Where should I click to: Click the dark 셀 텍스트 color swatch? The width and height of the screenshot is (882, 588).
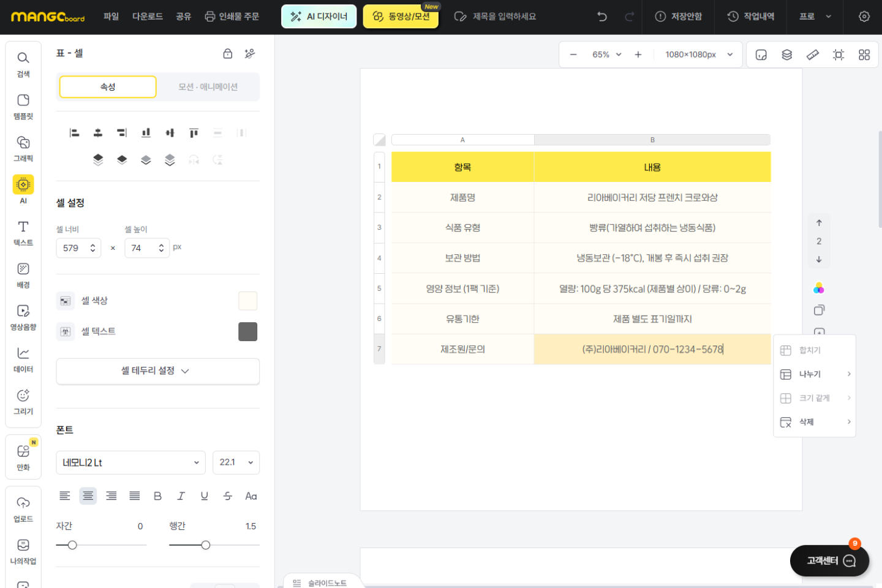[x=247, y=331]
